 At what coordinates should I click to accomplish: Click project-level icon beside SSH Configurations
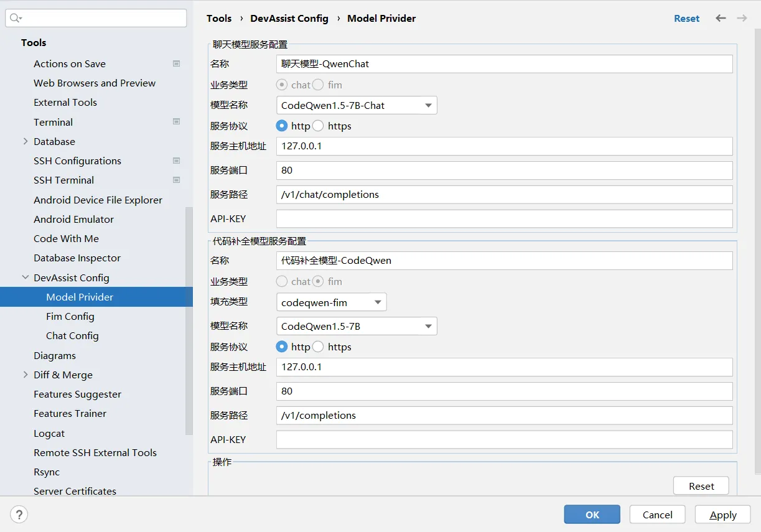pos(176,161)
